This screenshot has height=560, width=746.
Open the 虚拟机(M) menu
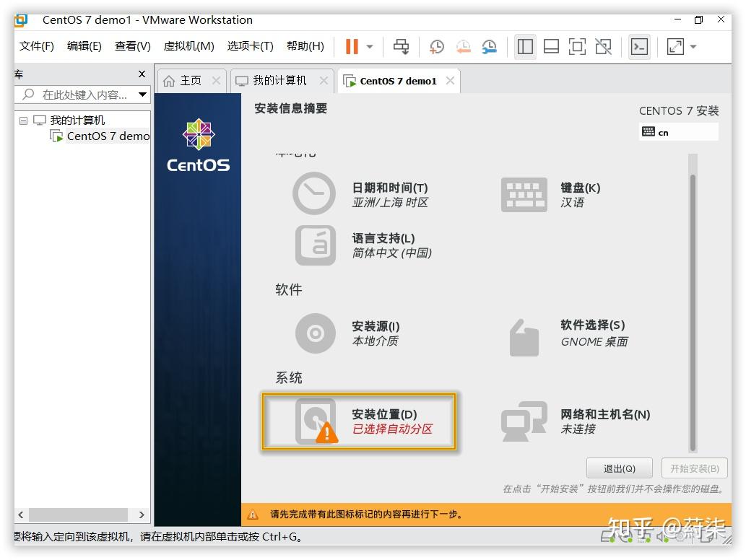188,45
